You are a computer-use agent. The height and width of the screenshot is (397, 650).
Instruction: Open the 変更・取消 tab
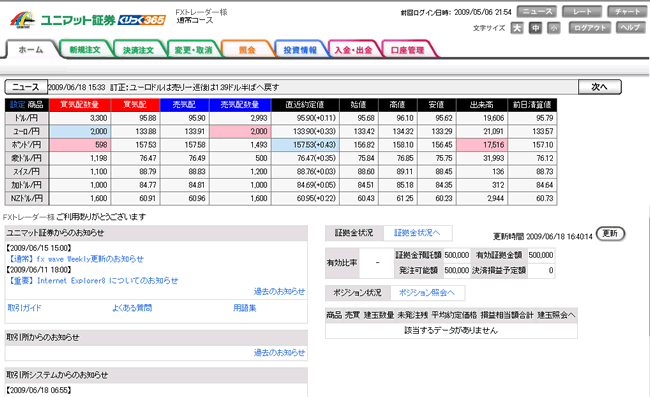(x=193, y=50)
